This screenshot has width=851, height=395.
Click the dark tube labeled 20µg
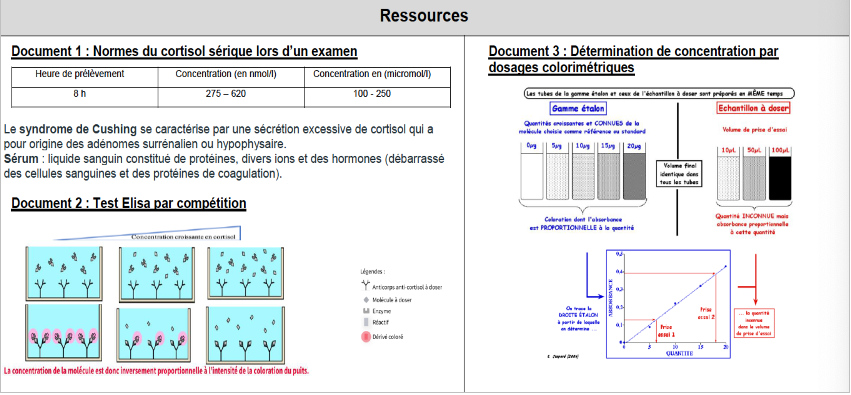634,171
